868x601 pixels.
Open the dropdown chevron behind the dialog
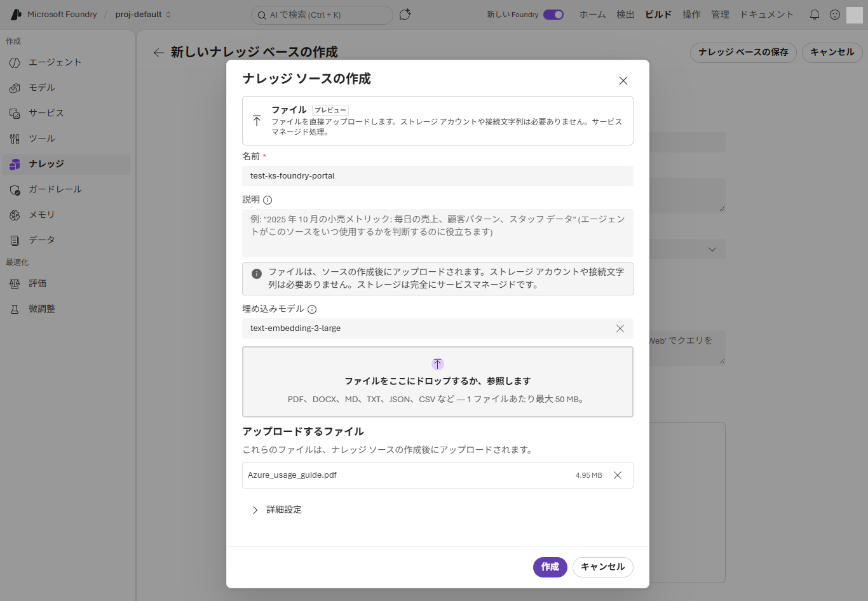[712, 249]
